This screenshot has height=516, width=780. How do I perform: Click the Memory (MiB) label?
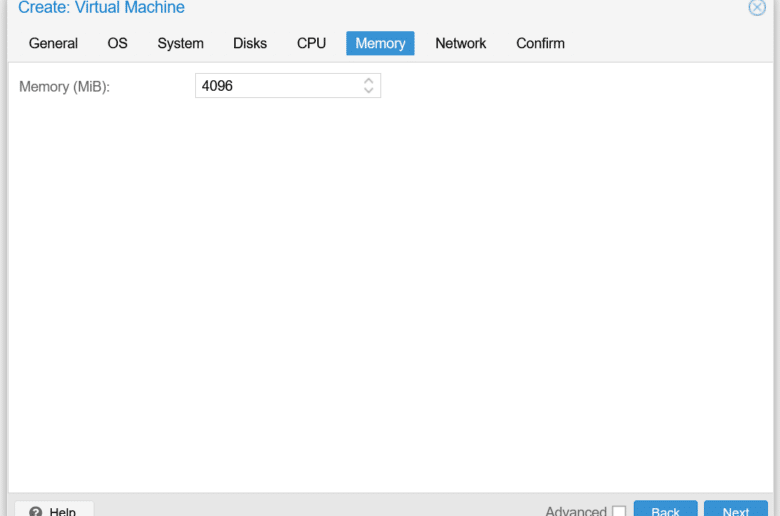click(x=64, y=87)
